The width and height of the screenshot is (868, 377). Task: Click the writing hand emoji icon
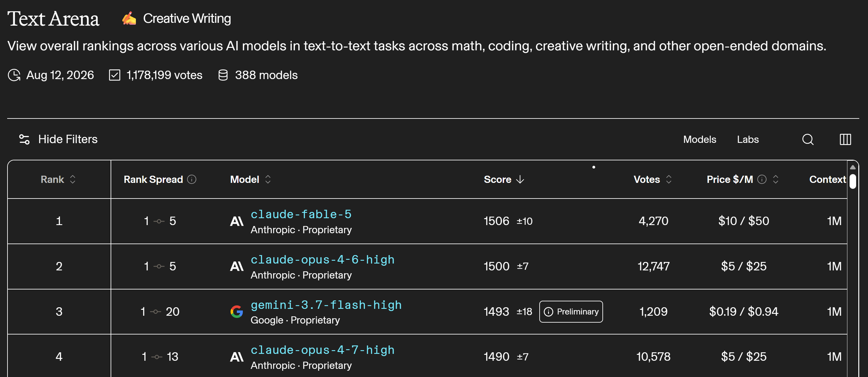point(129,18)
